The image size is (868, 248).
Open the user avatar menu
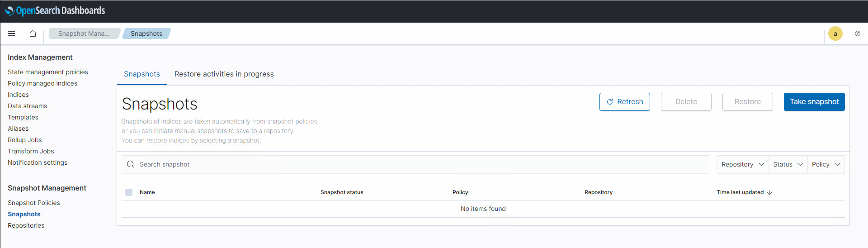coord(835,33)
